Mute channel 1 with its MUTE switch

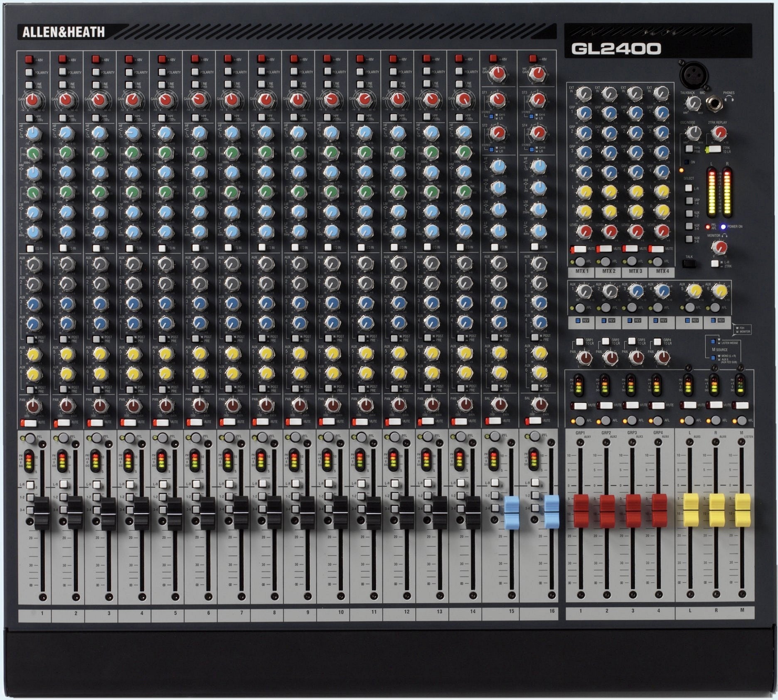click(x=29, y=423)
